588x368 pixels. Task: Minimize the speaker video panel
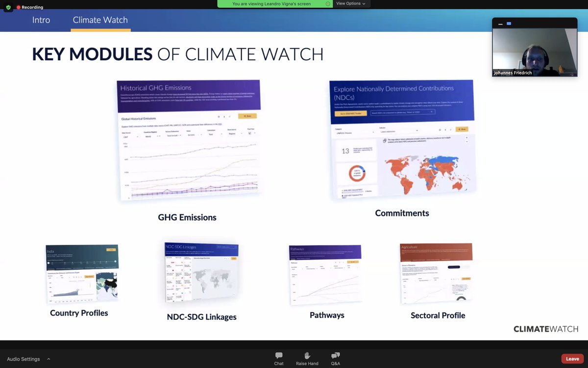(500, 24)
